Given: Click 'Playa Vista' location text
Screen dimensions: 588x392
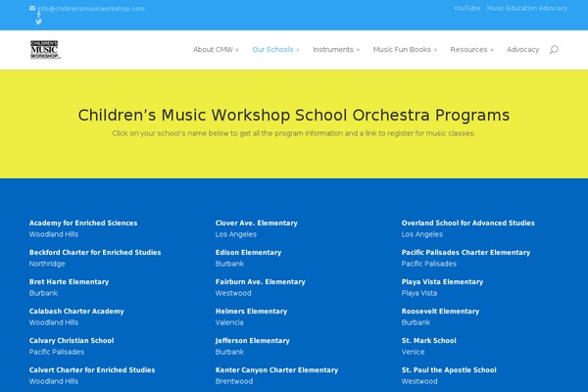Looking at the screenshot, I should pos(418,293).
